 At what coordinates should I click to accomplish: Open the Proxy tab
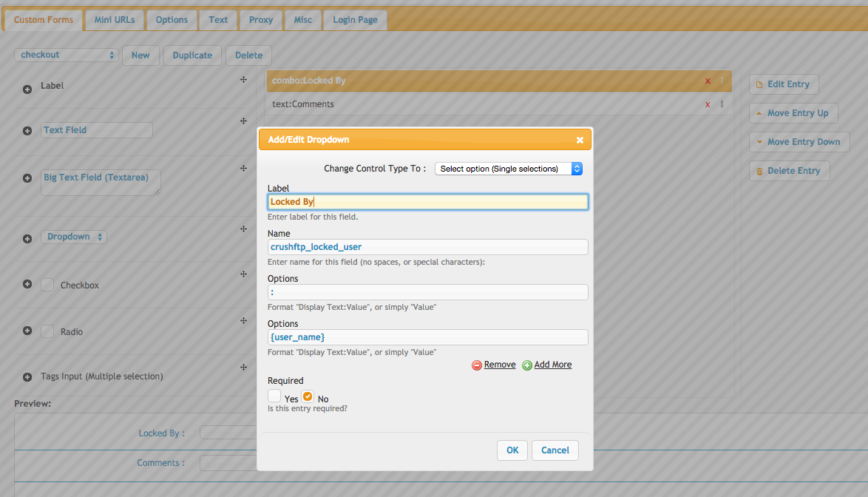(261, 20)
